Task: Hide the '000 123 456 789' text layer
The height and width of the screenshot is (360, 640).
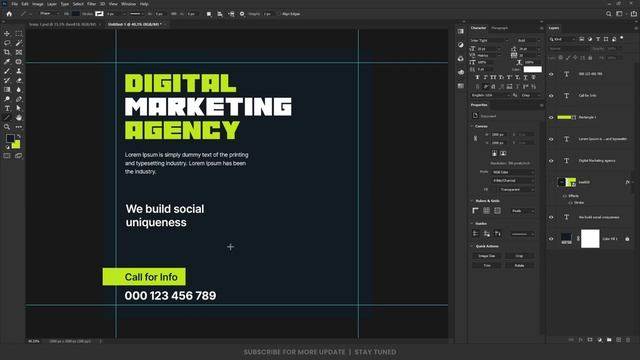Action: (551, 74)
